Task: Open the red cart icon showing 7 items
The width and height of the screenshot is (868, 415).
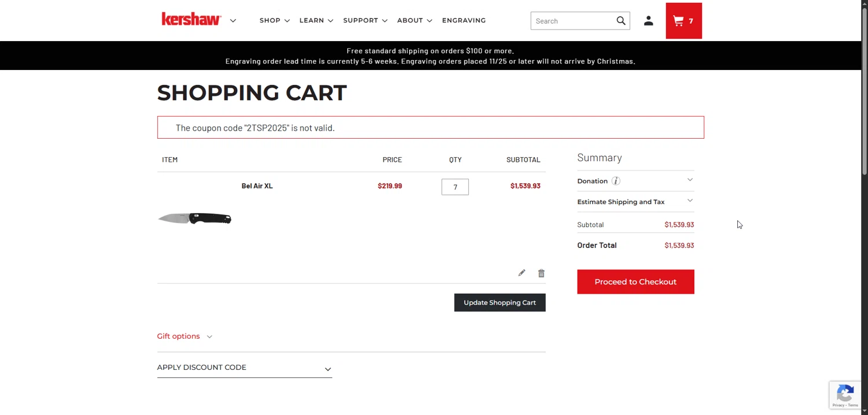Action: tap(683, 21)
